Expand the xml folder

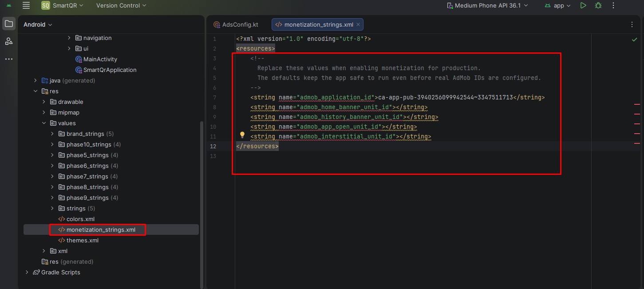click(x=44, y=251)
